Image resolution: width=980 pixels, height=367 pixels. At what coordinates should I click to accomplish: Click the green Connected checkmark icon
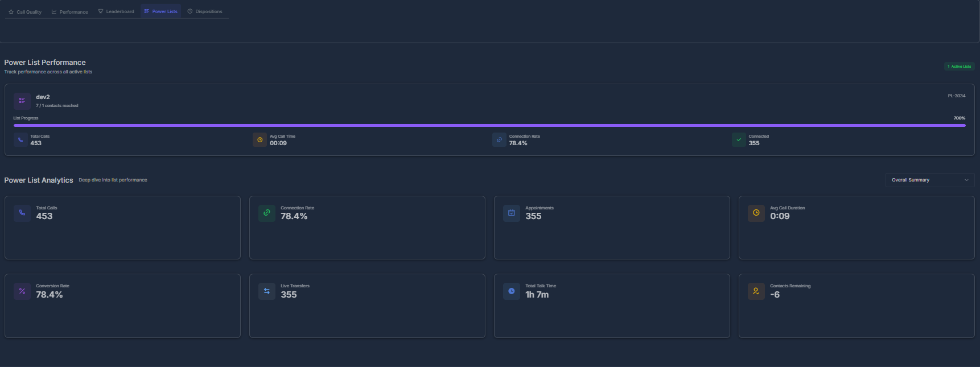(738, 139)
